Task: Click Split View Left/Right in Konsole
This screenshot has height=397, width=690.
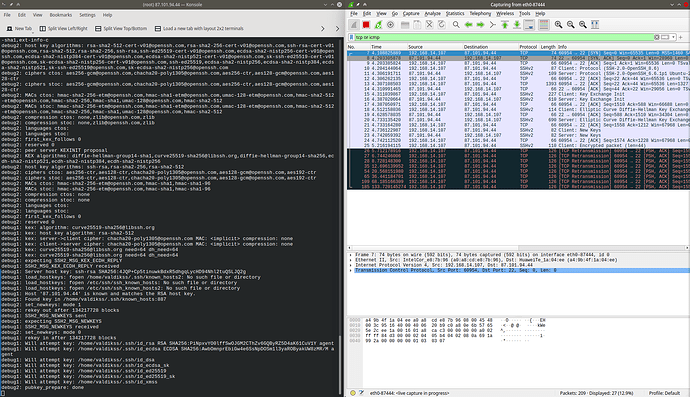Action: [x=63, y=29]
